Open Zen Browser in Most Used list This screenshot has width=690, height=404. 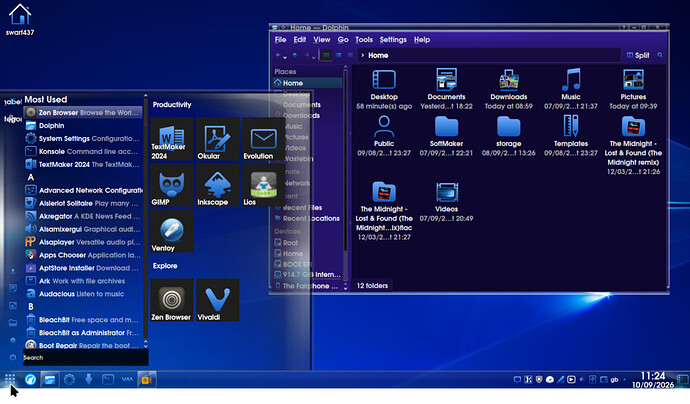coord(83,113)
